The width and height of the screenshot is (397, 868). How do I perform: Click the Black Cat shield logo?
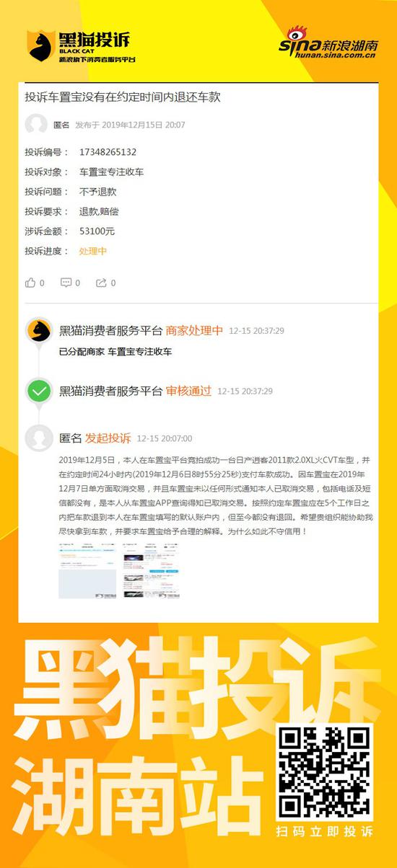[x=40, y=45]
